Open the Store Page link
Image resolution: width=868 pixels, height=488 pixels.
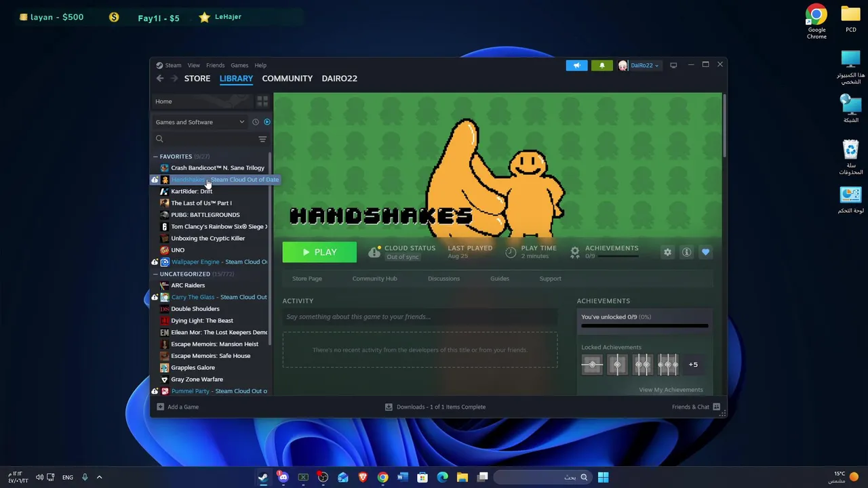(307, 279)
